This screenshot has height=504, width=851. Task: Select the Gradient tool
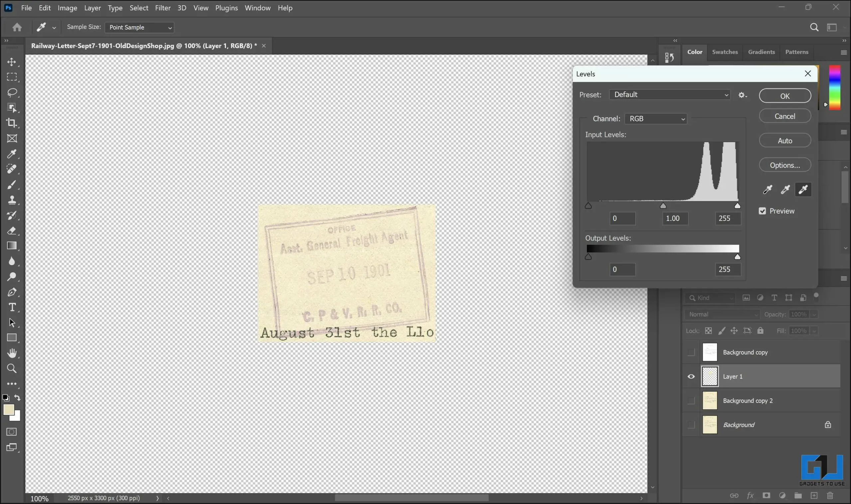pos(12,246)
